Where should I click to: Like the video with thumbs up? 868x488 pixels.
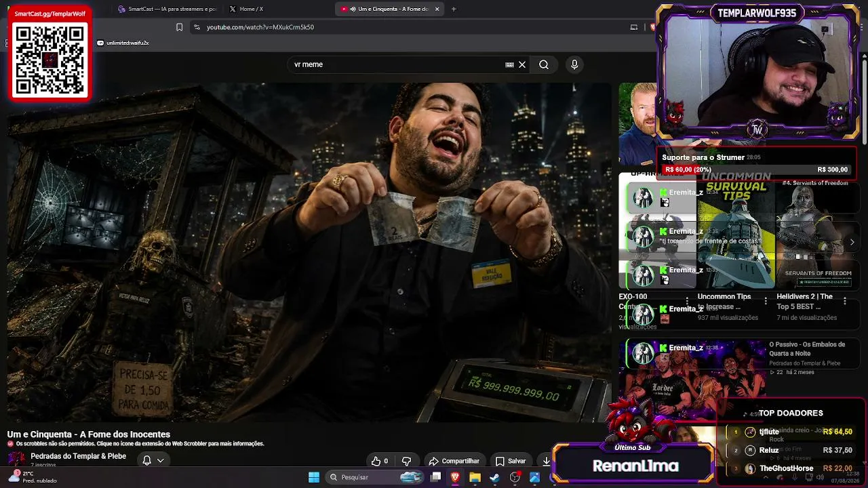pos(380,461)
